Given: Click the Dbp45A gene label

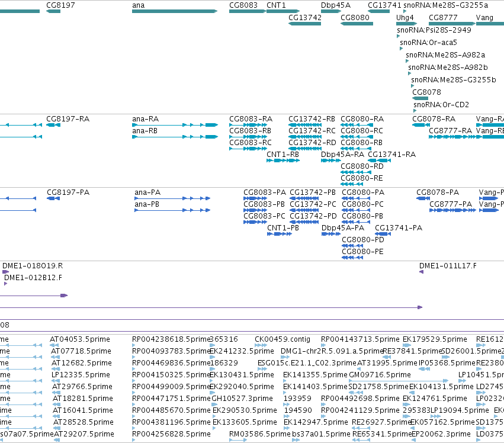Looking at the screenshot, I should 336,5.
